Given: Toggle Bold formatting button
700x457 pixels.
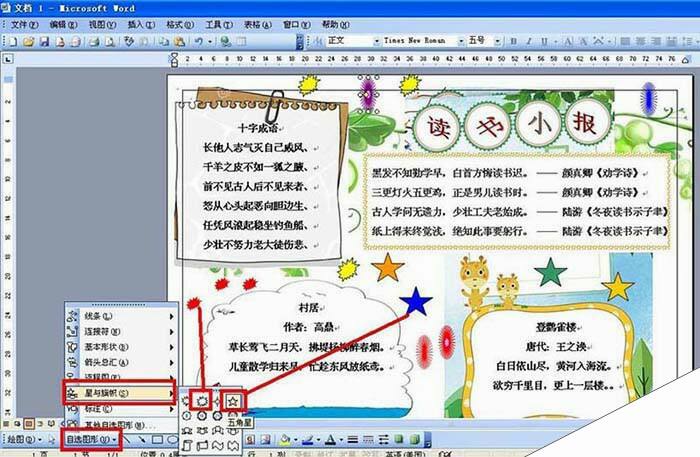Looking at the screenshot, I should pos(513,41).
